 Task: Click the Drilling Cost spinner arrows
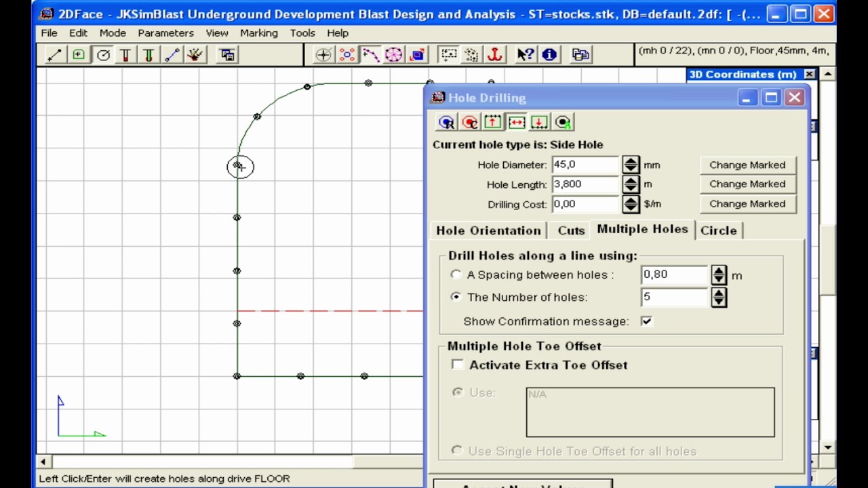(631, 204)
